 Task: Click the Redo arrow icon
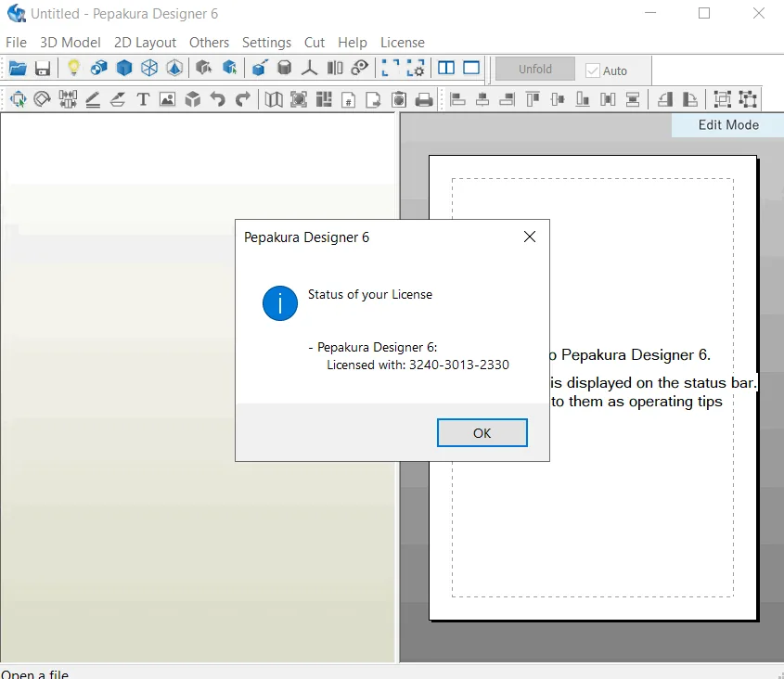coord(242,99)
